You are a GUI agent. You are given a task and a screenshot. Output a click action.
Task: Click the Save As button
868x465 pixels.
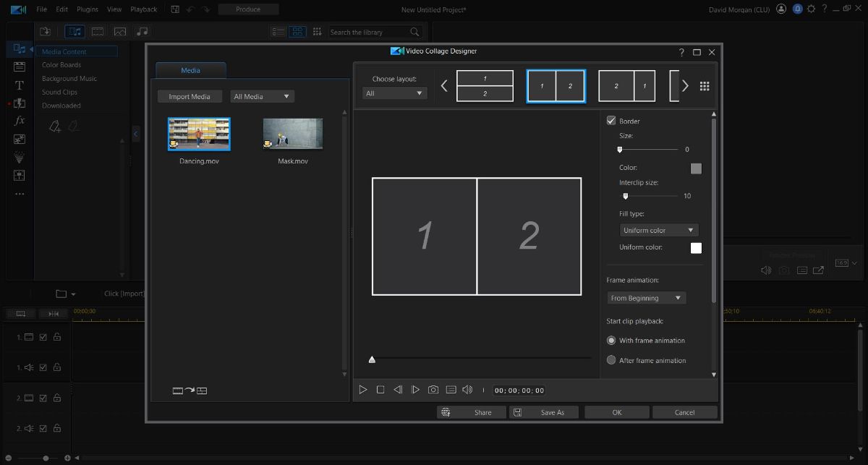coord(544,412)
